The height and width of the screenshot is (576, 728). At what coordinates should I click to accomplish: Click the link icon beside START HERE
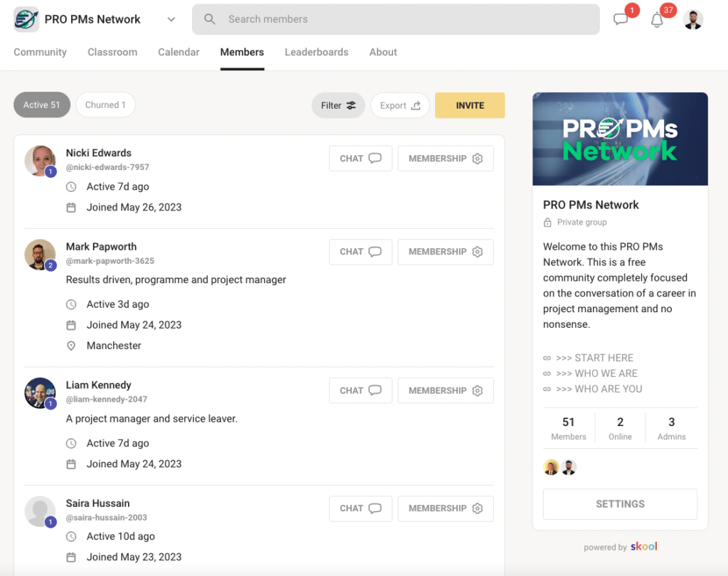[x=547, y=358]
